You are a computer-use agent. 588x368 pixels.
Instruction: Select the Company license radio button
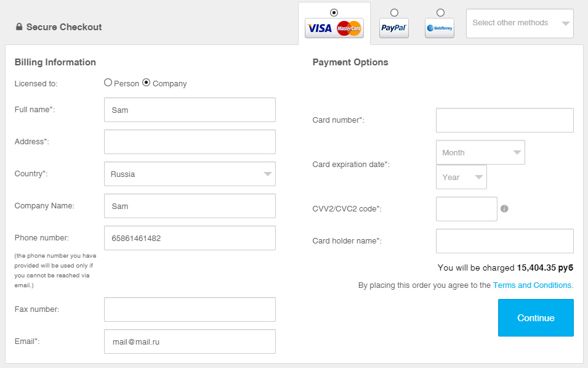[x=147, y=83]
